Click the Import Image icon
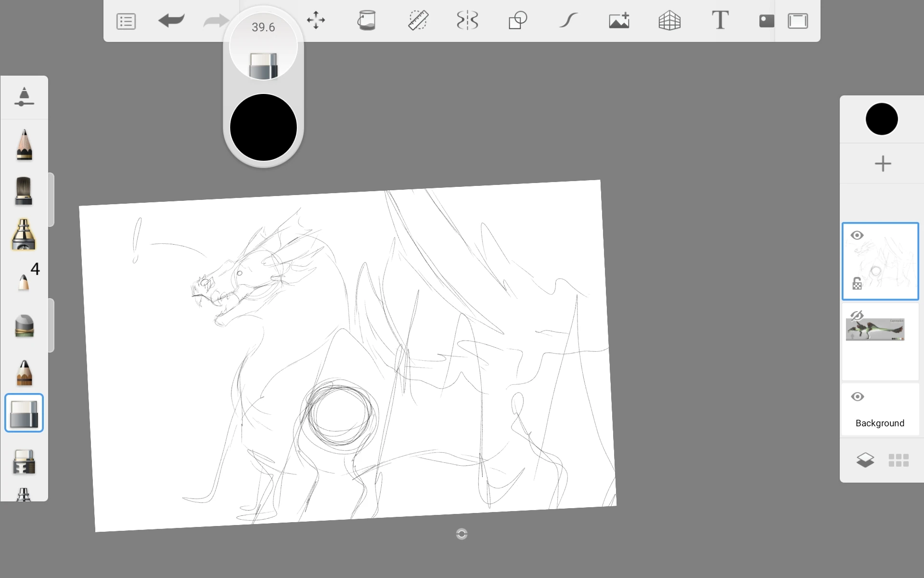924x578 pixels. [619, 21]
